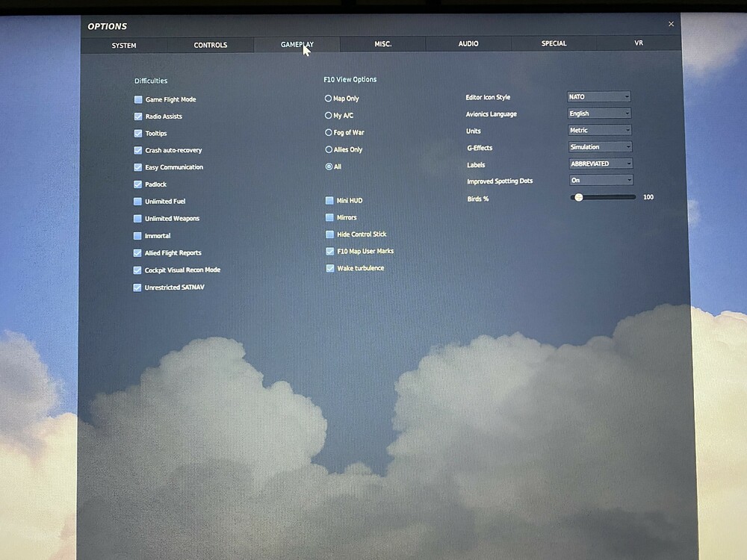
Task: Click the Birds % label
Action: (478, 199)
